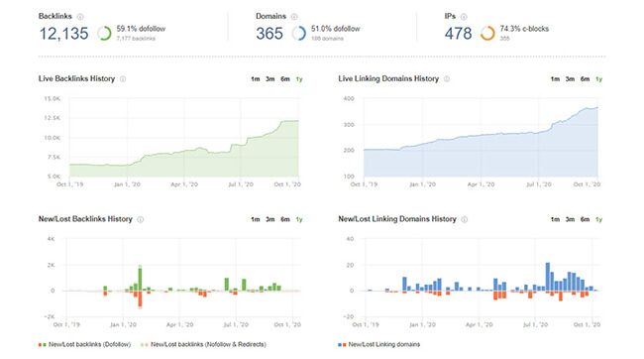The height and width of the screenshot is (359, 644).
Task: Click the 478 IPs total
Action: click(458, 34)
